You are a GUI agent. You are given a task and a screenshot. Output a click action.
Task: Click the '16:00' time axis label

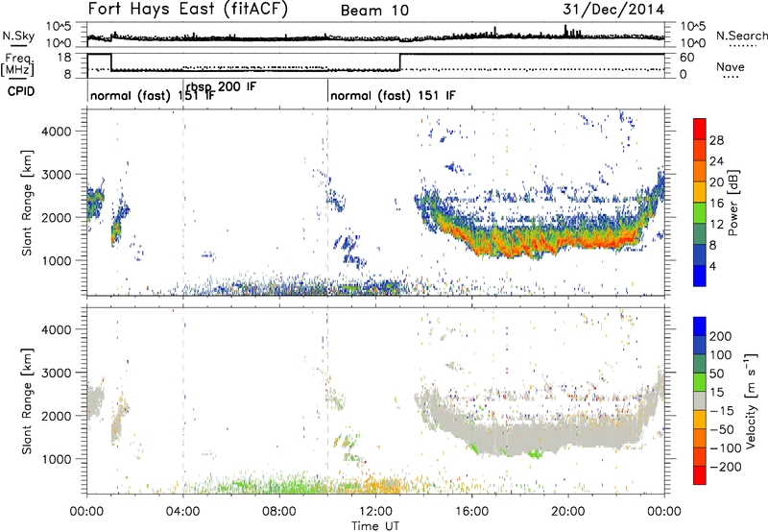click(x=471, y=512)
